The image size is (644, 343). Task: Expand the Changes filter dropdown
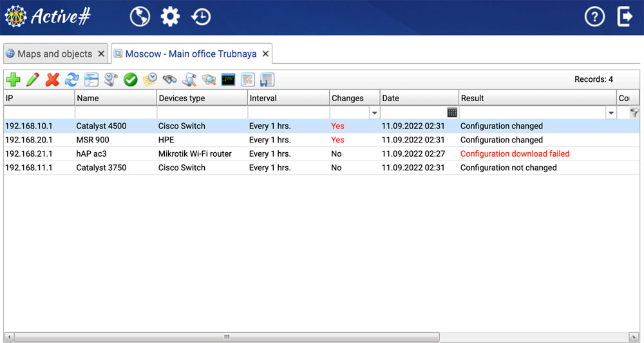pyautogui.click(x=374, y=113)
